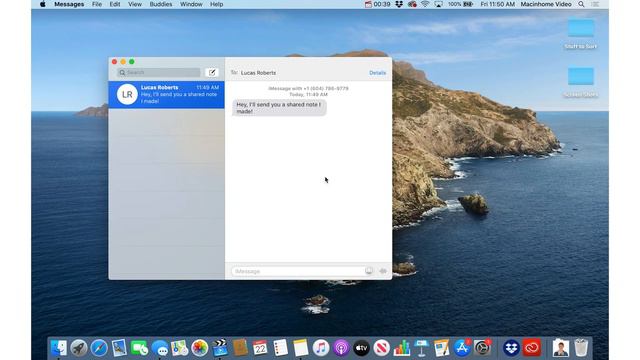Click Lucas Roberts recipient name in To field
The width and height of the screenshot is (640, 360).
point(258,73)
